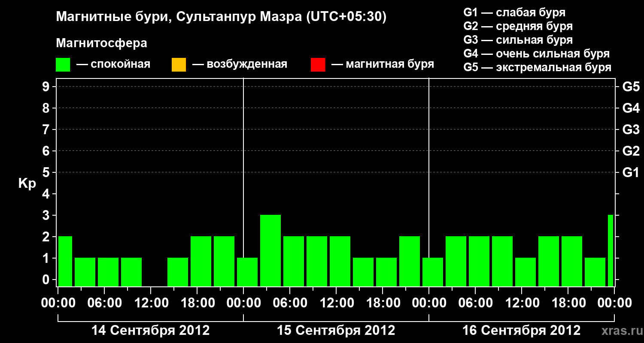Click the '18:00' label under 15 Сентября
644x343 pixels.
click(383, 303)
